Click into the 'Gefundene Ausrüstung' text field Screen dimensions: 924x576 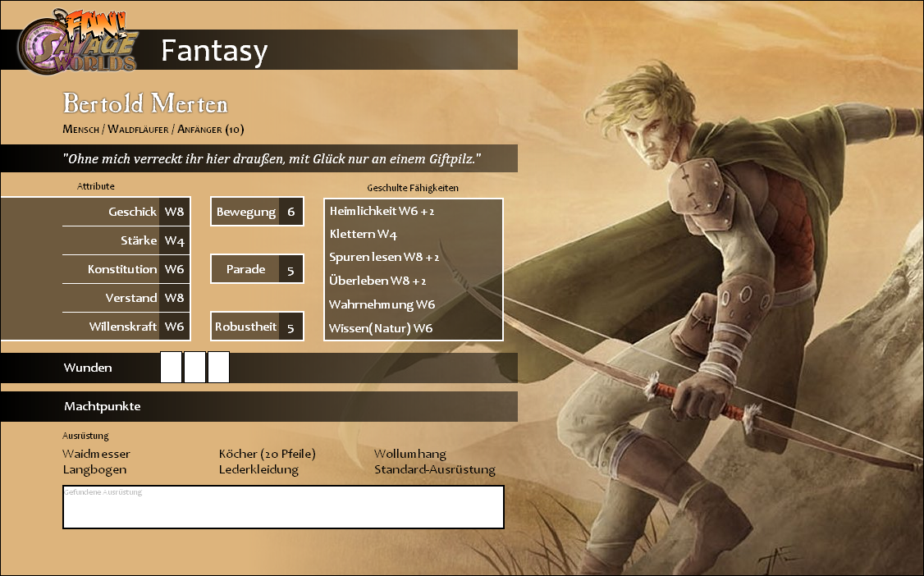(283, 507)
